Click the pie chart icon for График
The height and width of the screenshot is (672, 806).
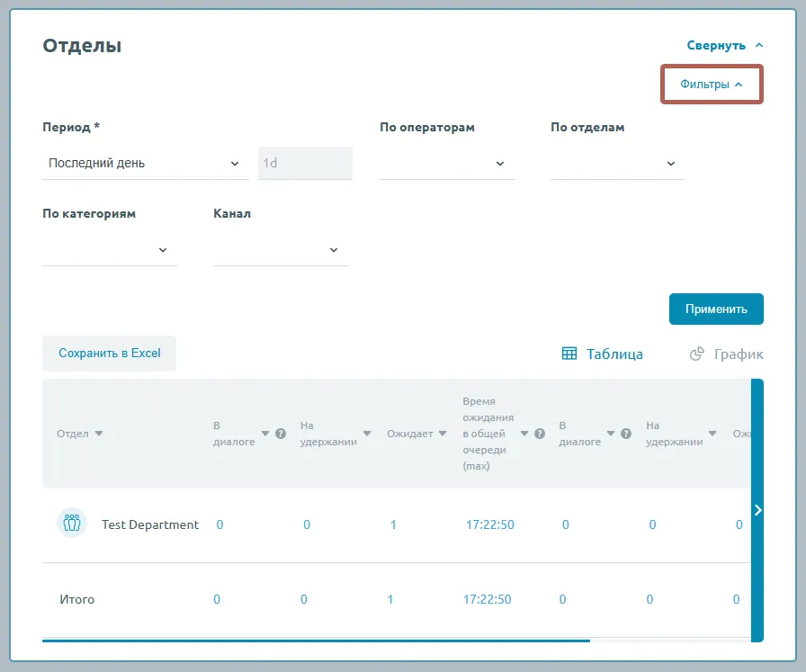coord(696,354)
